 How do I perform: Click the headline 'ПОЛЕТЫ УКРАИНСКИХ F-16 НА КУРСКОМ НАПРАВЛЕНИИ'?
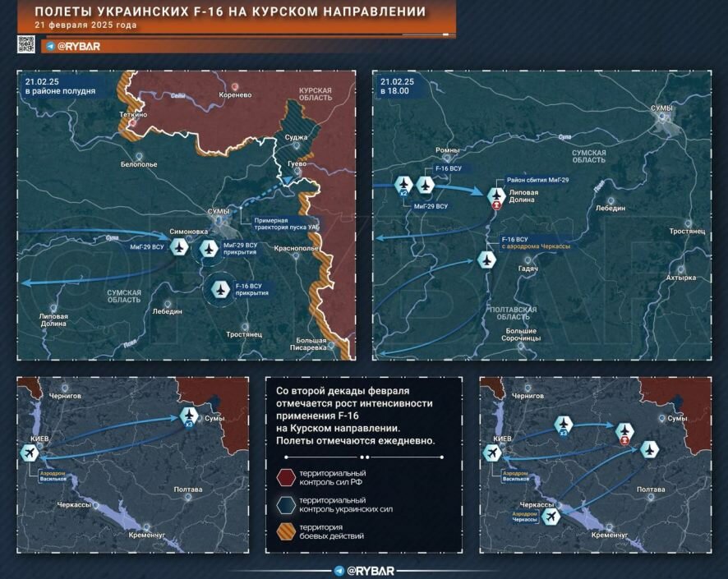(x=230, y=11)
